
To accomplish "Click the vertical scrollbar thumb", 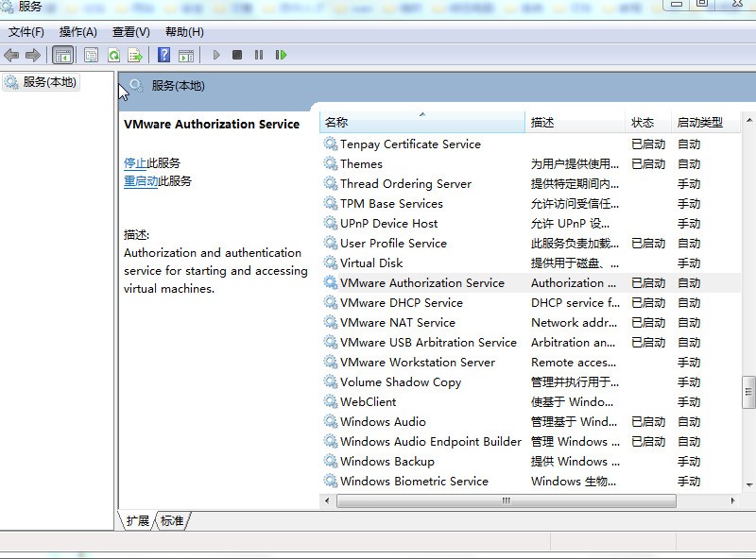I will click(x=748, y=392).
